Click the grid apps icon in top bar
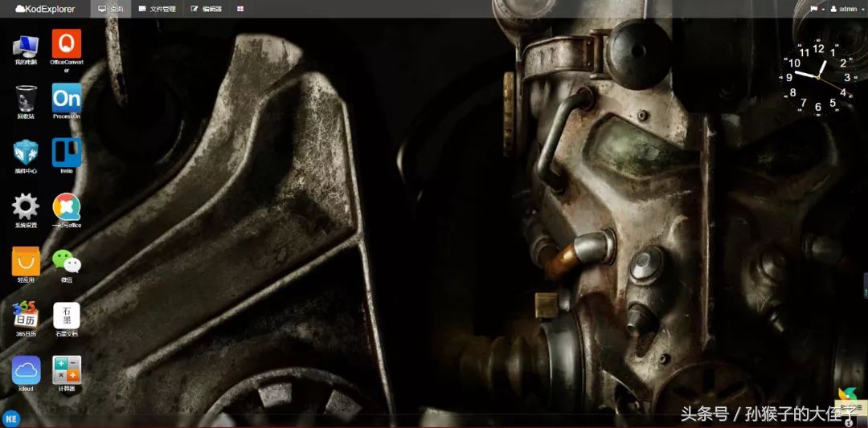This screenshot has width=868, height=428. [x=241, y=9]
